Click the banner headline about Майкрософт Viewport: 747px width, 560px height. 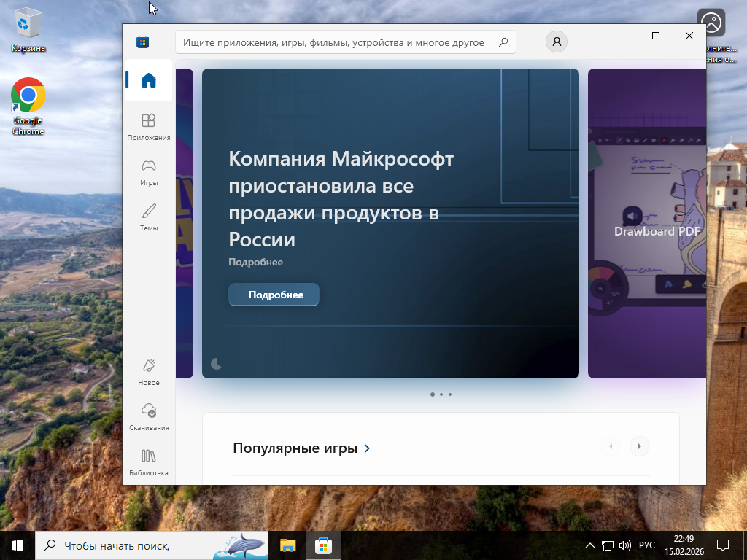[341, 198]
